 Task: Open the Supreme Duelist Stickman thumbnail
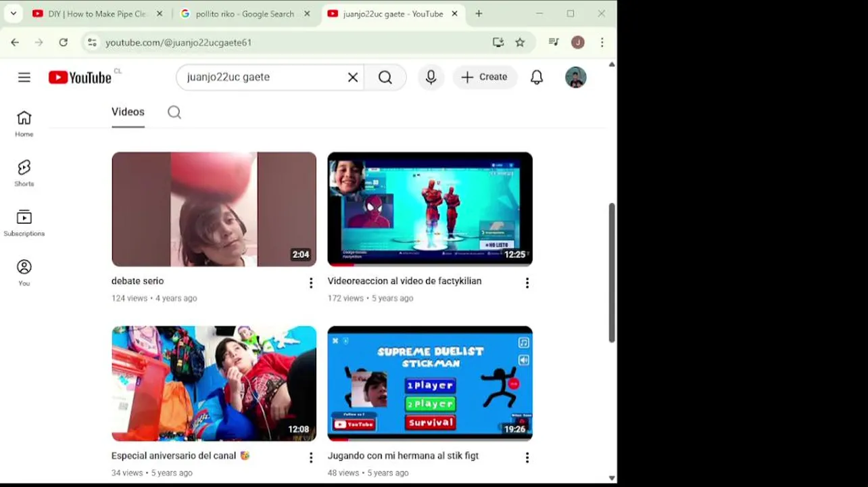(430, 384)
